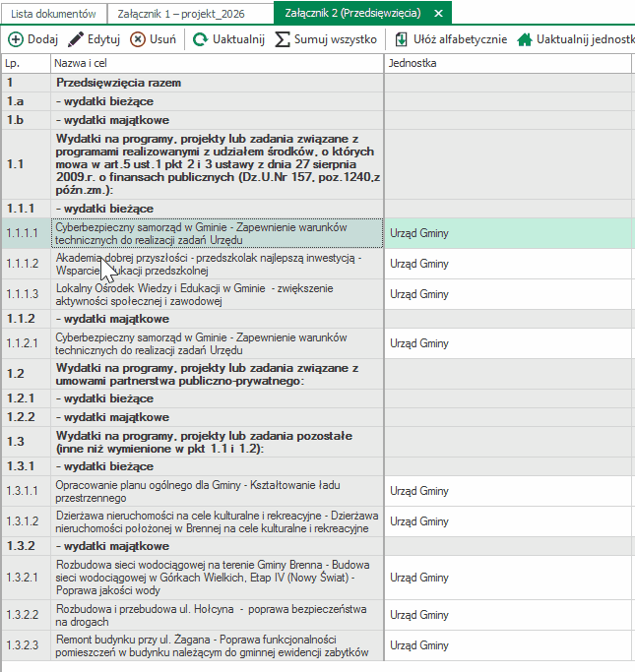Click the Uaktualnij refresh icon
This screenshot has width=635, height=672.
pos(200,39)
